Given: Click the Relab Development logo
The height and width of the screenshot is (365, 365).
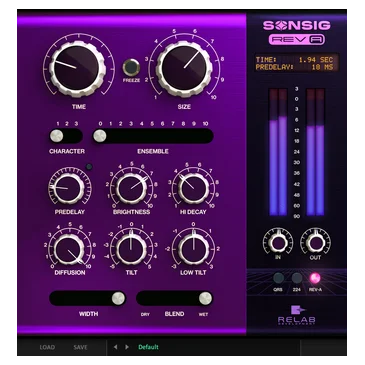Looking at the screenshot, I should pos(296,315).
